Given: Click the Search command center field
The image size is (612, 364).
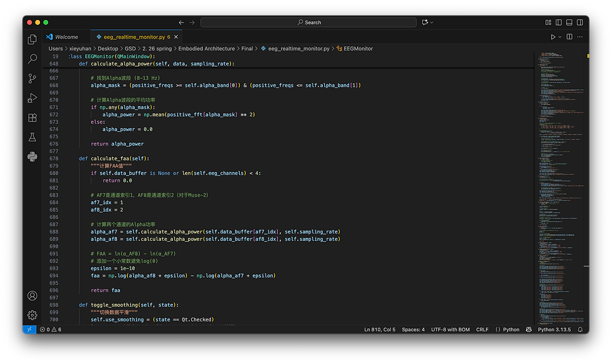Looking at the screenshot, I should click(308, 22).
